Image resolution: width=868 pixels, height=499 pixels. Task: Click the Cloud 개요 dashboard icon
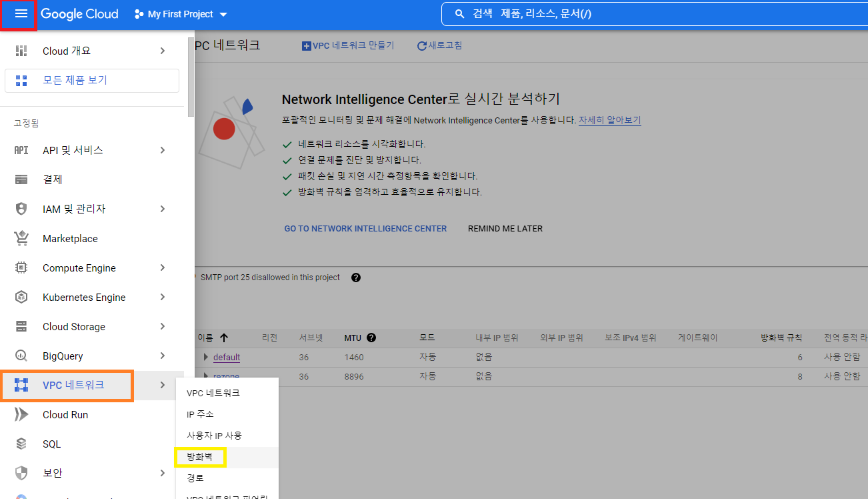click(21, 51)
